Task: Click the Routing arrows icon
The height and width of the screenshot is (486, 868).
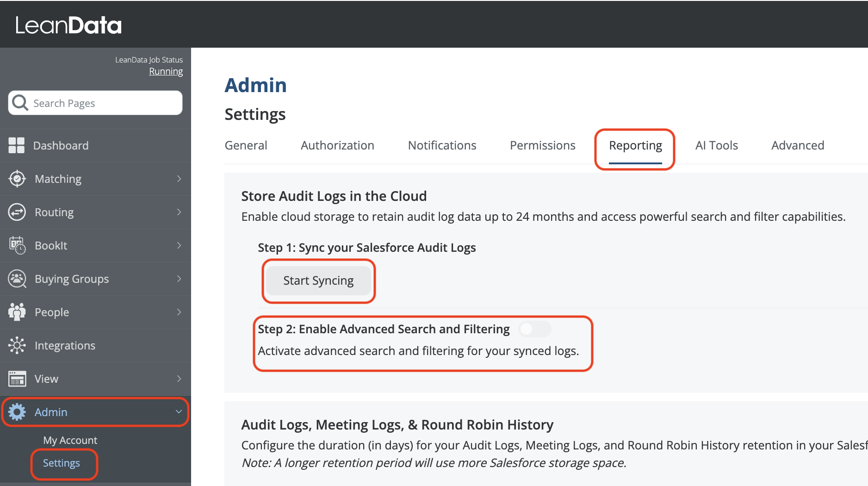Action: pos(17,212)
